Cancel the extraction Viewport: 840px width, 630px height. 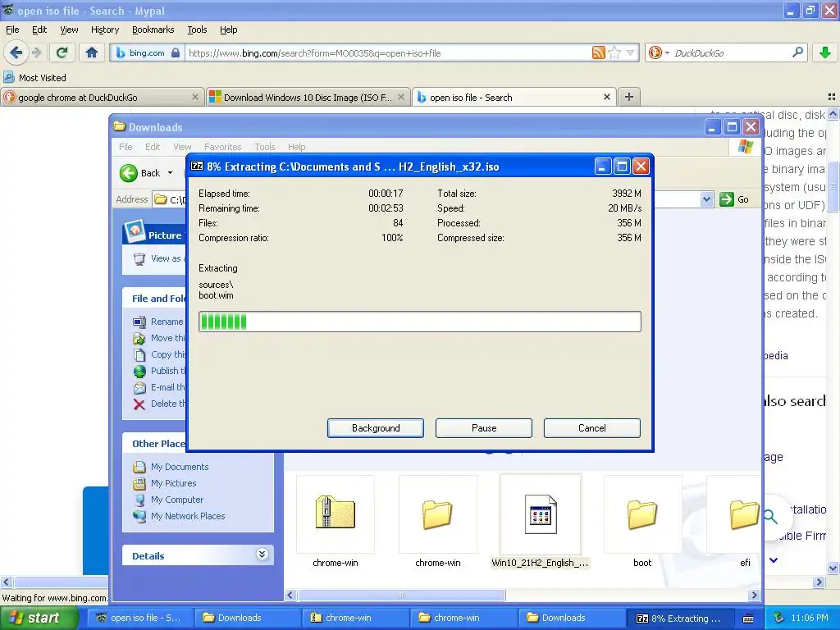592,428
